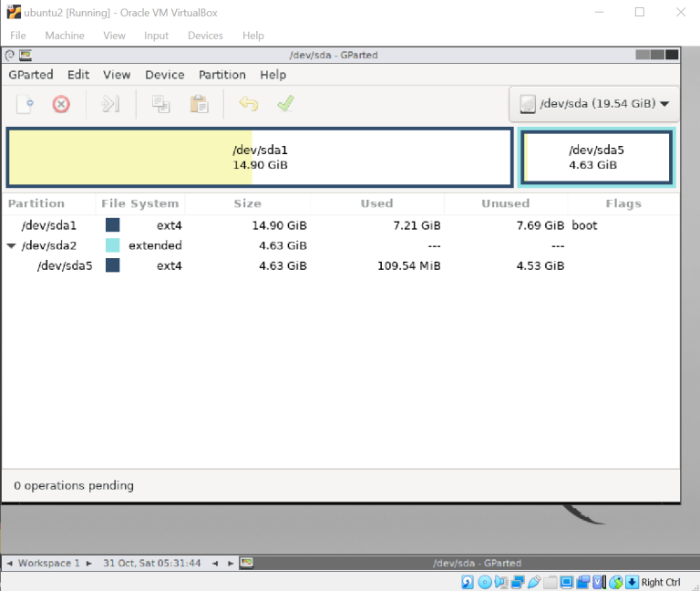Apply all operations with green checkmark

pos(285,104)
